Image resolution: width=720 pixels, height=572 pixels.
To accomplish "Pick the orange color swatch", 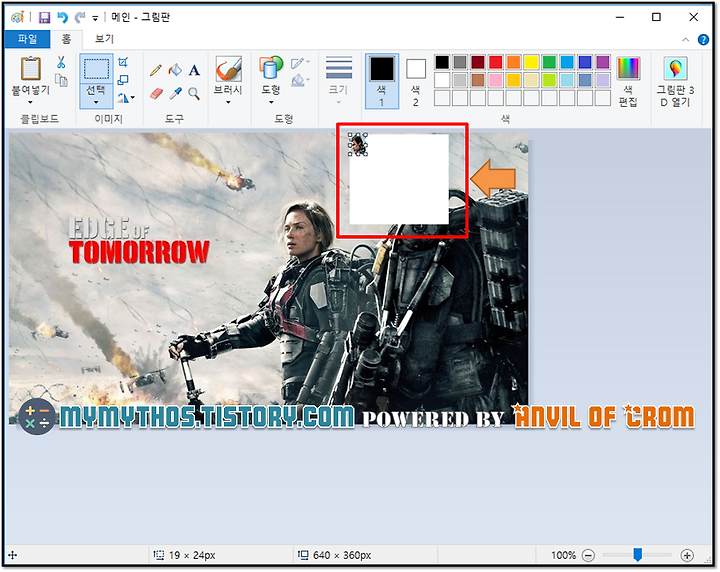I will click(x=514, y=62).
